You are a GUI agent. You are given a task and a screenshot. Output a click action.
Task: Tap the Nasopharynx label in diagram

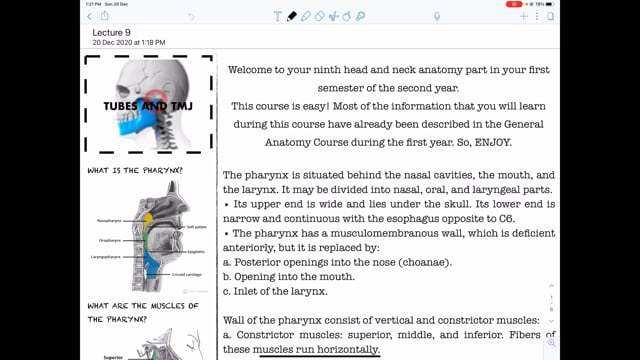coord(109,221)
